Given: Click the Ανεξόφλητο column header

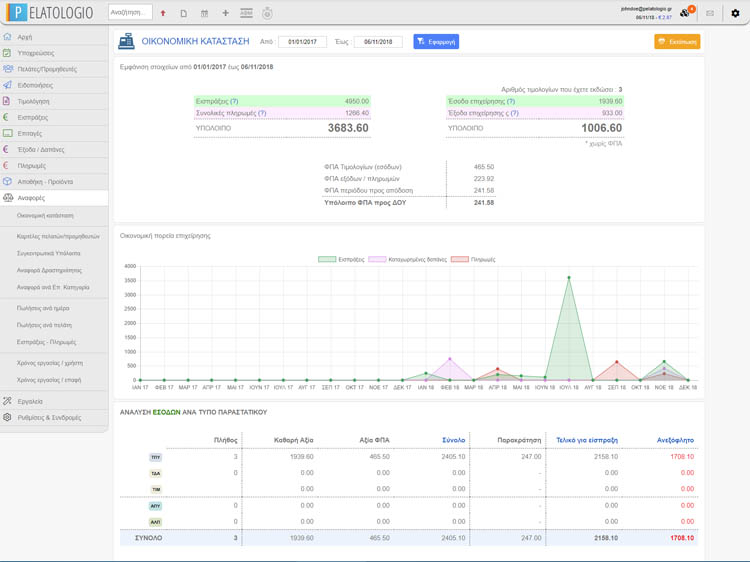Looking at the screenshot, I should pos(675,440).
